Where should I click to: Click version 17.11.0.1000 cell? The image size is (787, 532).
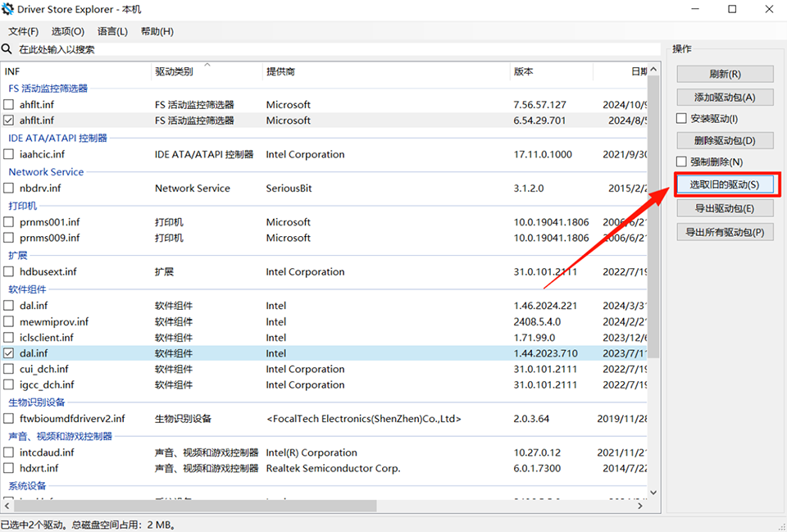coord(543,154)
